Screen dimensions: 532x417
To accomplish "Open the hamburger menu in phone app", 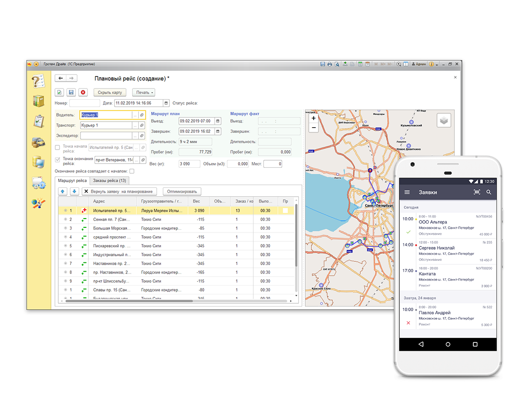I will [407, 192].
